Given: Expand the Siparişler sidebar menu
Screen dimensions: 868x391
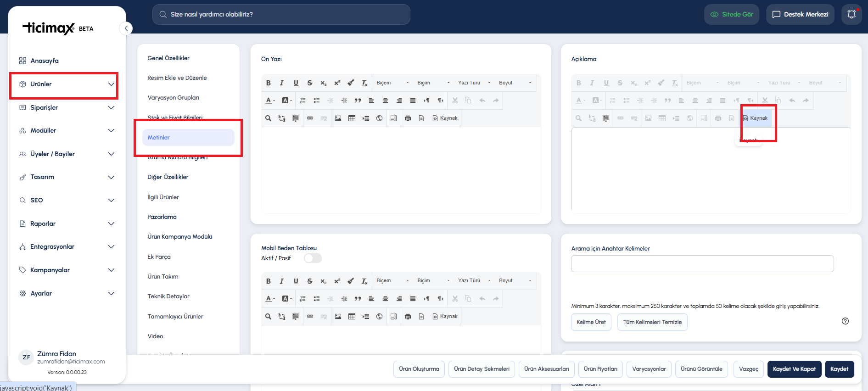Looking at the screenshot, I should point(67,107).
